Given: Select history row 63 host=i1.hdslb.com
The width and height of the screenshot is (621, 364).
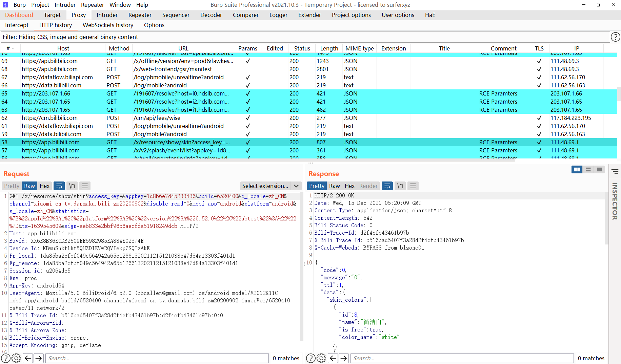Looking at the screenshot, I should (x=308, y=110).
